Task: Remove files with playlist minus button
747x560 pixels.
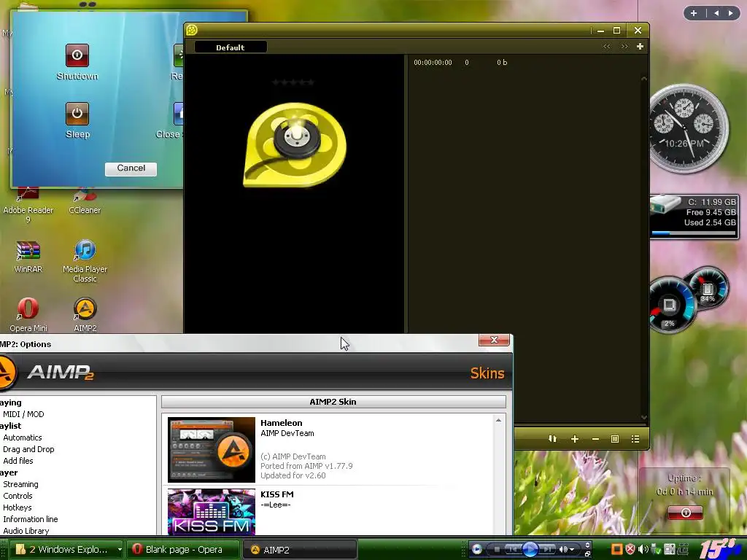Action: [595, 438]
